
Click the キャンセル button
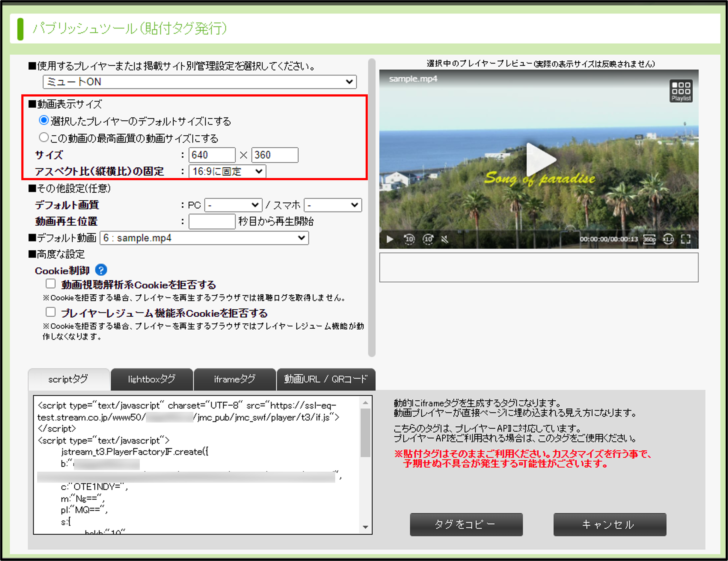click(610, 524)
